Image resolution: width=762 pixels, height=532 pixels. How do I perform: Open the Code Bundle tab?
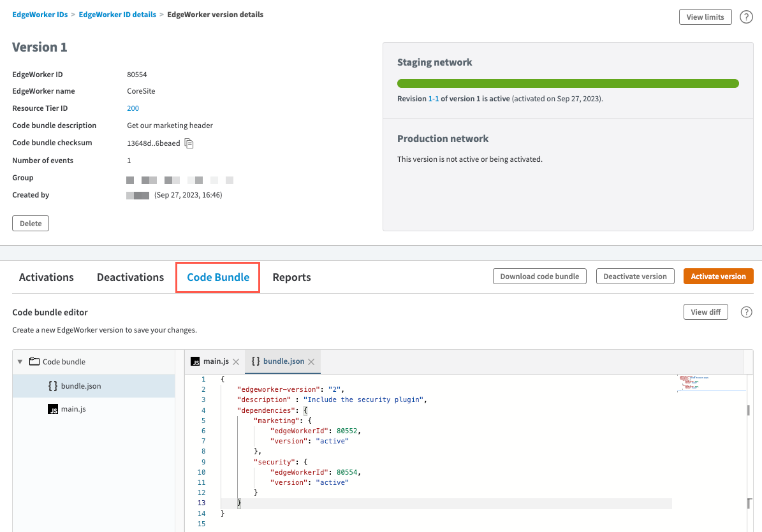(x=217, y=277)
